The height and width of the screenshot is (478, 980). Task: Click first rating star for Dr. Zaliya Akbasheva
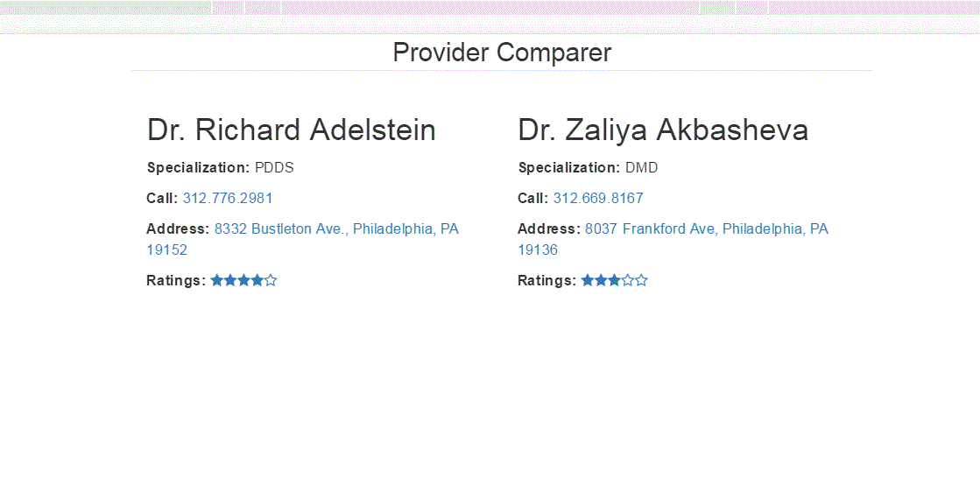tap(588, 280)
